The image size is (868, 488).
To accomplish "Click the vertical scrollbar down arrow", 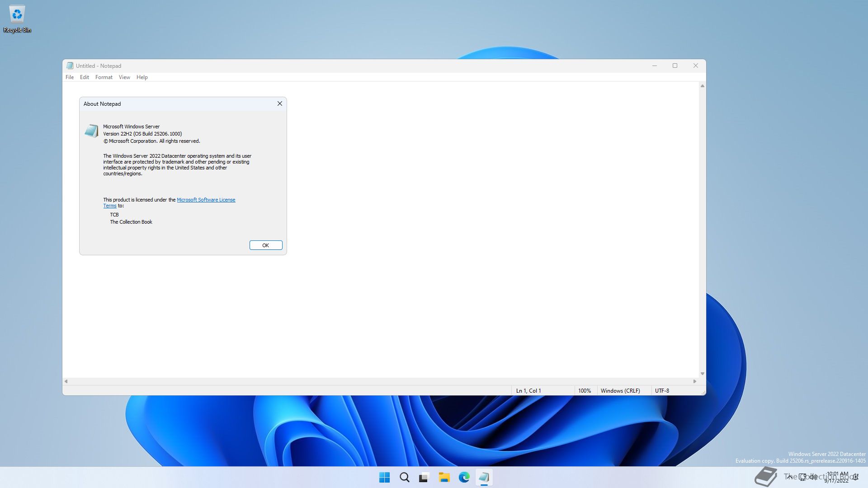I will point(703,374).
